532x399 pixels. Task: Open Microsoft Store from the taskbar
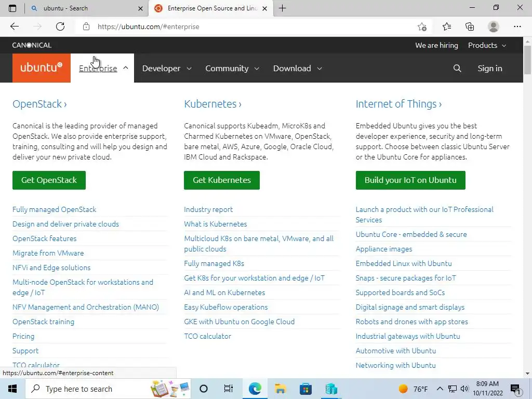pyautogui.click(x=305, y=389)
